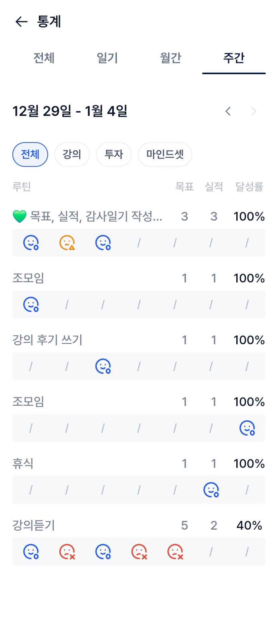The image size is (278, 644).
Task: Open the 월간 tab
Action: coord(170,58)
